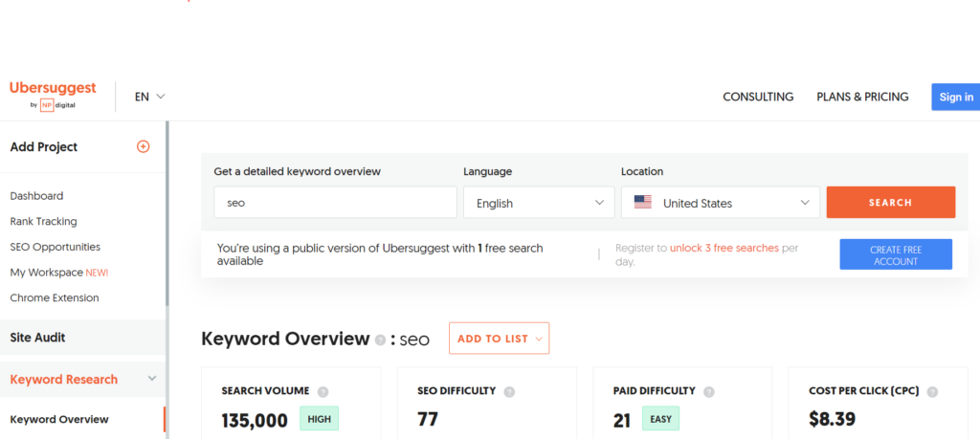
Task: Open Consulting in the top navigation
Action: pyautogui.click(x=758, y=97)
